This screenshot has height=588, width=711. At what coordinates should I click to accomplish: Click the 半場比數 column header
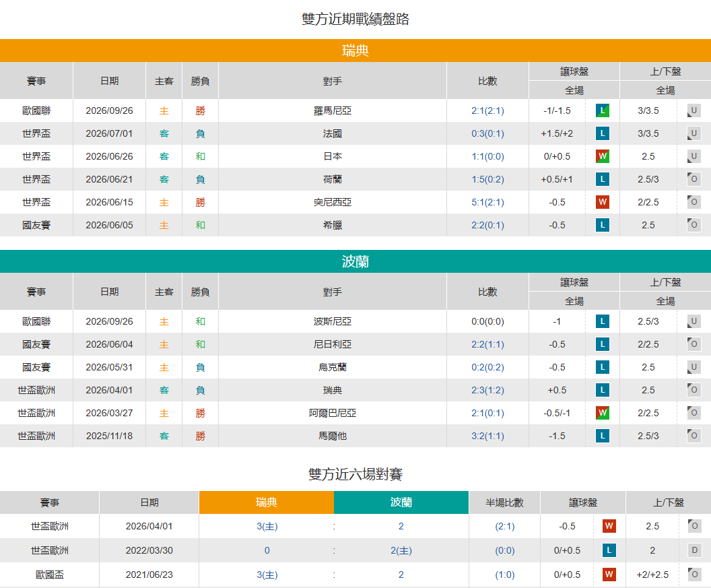tap(505, 502)
